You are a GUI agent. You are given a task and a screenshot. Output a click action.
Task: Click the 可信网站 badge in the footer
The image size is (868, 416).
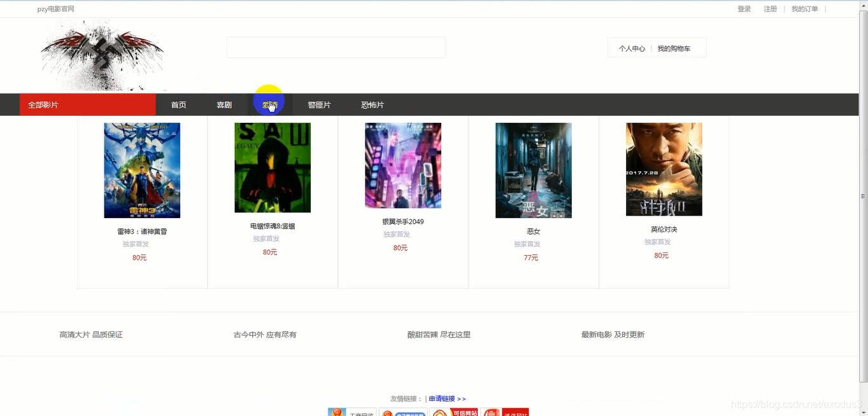tap(453, 412)
